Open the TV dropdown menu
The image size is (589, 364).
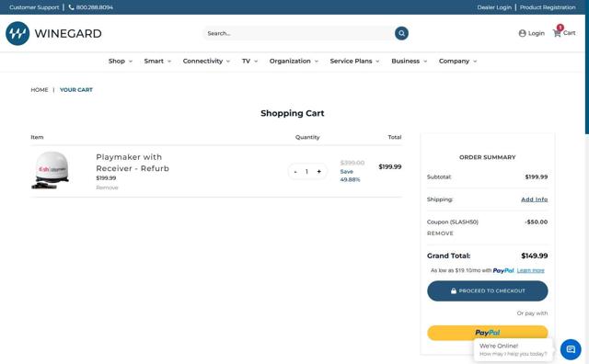click(x=249, y=61)
